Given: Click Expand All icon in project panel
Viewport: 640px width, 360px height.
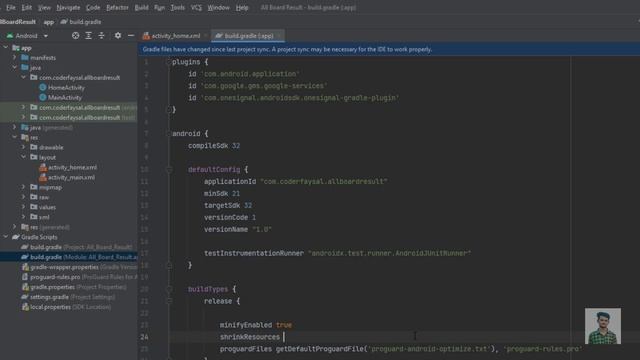Looking at the screenshot, I should (x=89, y=36).
